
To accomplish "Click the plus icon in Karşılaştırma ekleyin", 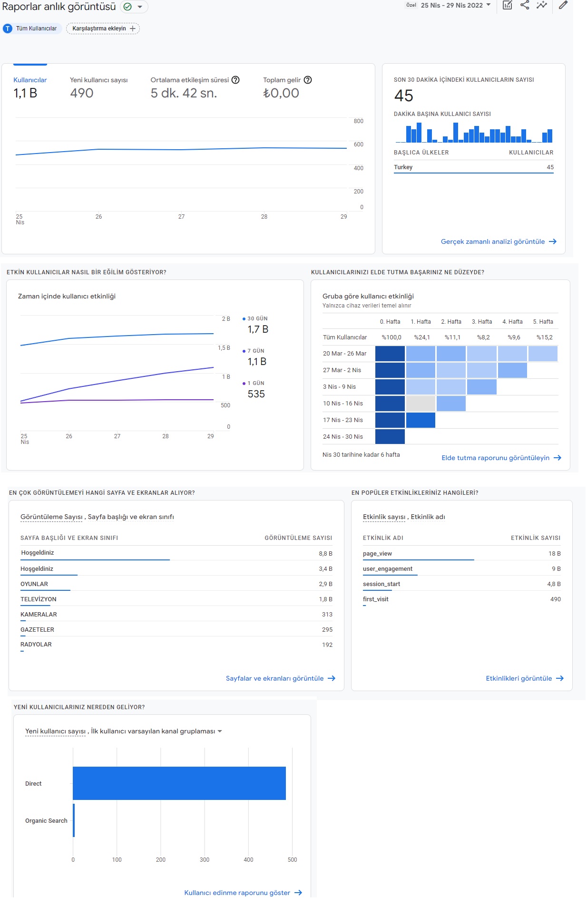I will pyautogui.click(x=133, y=29).
